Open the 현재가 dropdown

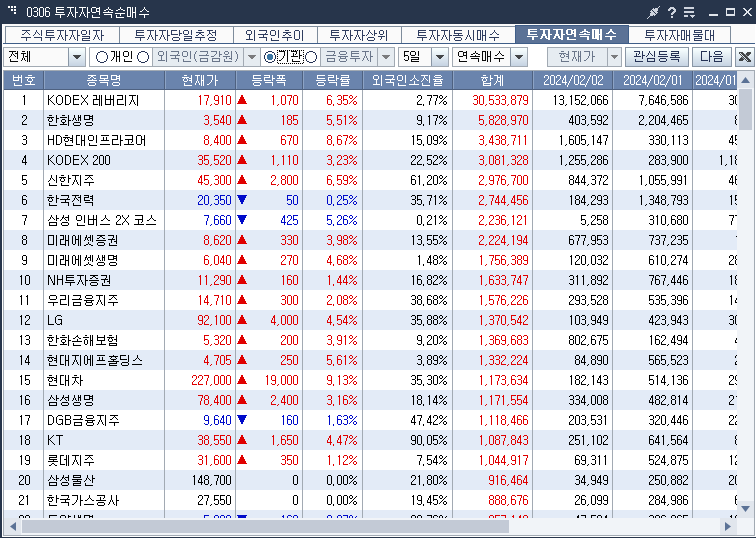coord(614,57)
